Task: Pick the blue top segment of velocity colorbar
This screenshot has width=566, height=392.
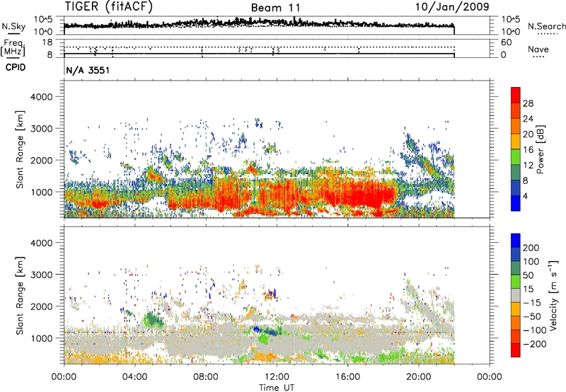Action: pyautogui.click(x=516, y=241)
